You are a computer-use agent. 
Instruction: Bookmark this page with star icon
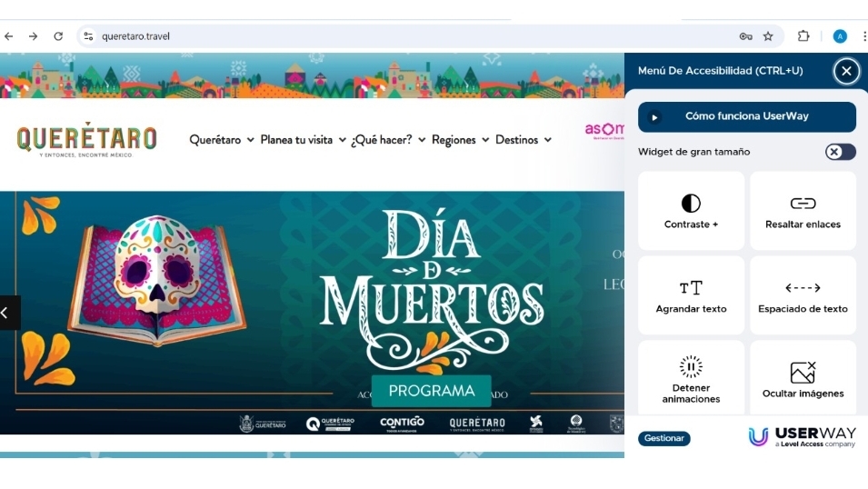point(768,36)
